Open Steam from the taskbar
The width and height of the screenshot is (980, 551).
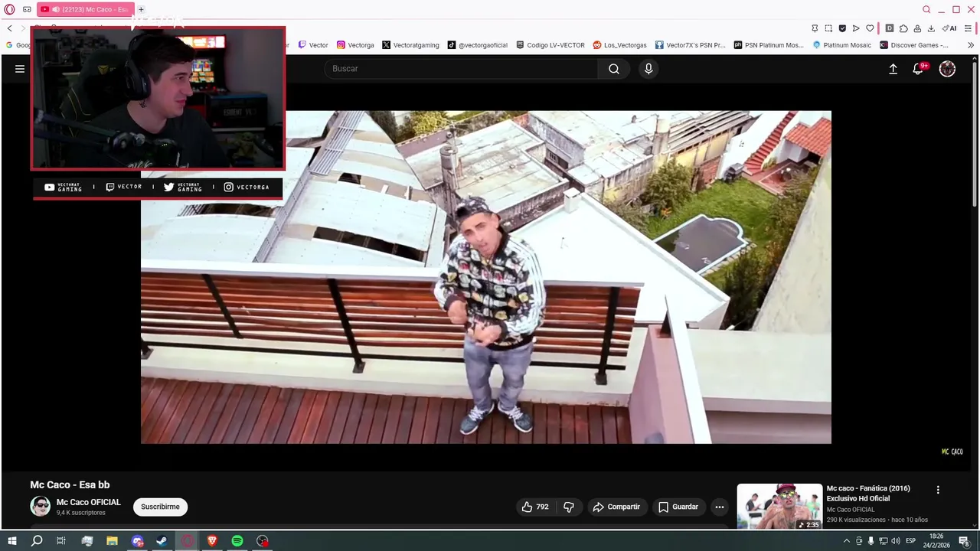tap(162, 541)
